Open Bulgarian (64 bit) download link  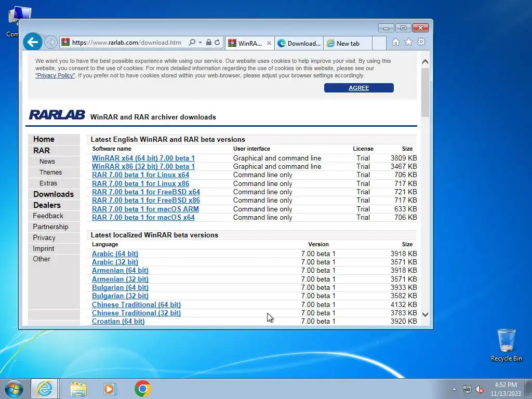coord(120,287)
